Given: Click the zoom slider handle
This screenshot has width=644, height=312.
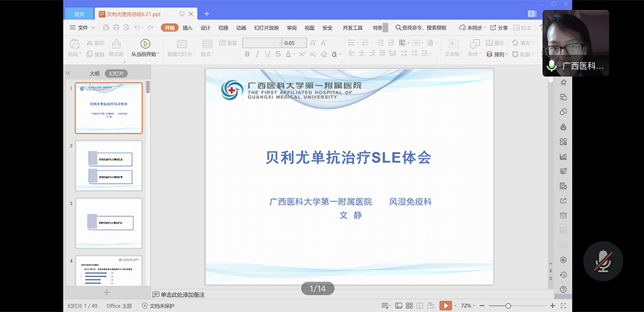Looking at the screenshot, I should pos(508,306).
